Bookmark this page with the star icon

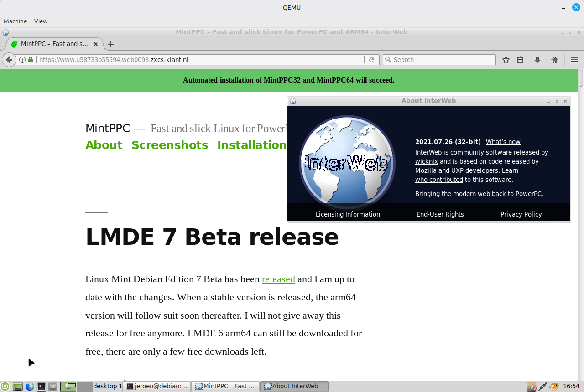(506, 60)
